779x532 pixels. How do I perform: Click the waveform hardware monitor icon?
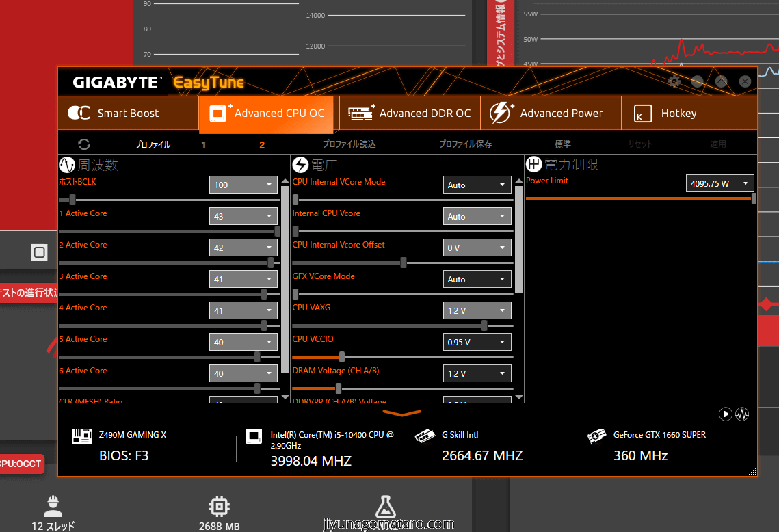[742, 414]
